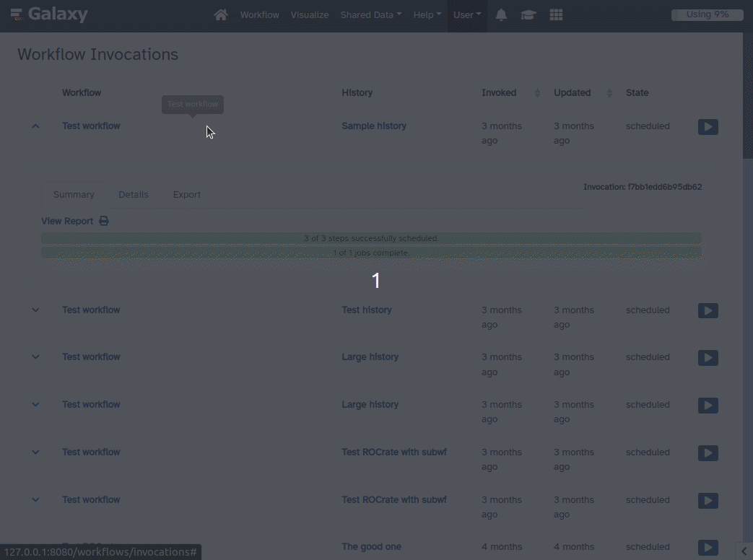This screenshot has width=753, height=560.
Task: Open the notifications bell
Action: tap(501, 14)
